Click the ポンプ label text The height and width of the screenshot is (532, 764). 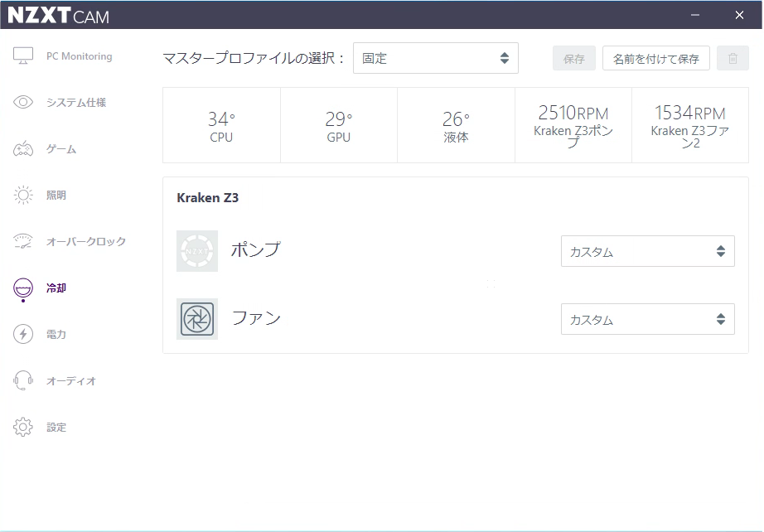[x=256, y=249]
